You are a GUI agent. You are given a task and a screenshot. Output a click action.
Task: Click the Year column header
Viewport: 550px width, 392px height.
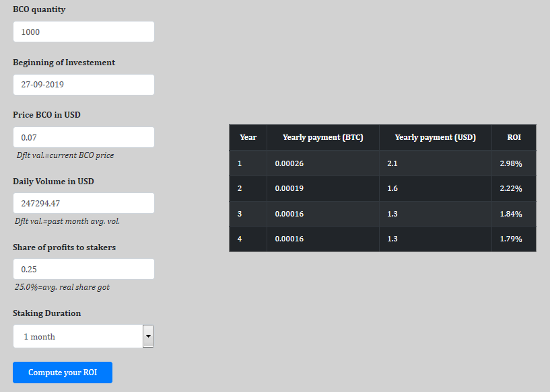248,137
